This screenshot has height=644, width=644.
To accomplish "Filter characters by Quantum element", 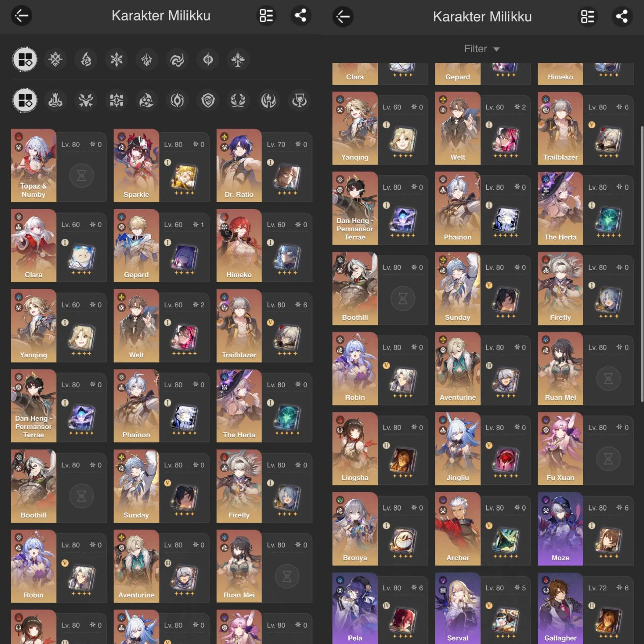I will pyautogui.click(x=208, y=60).
